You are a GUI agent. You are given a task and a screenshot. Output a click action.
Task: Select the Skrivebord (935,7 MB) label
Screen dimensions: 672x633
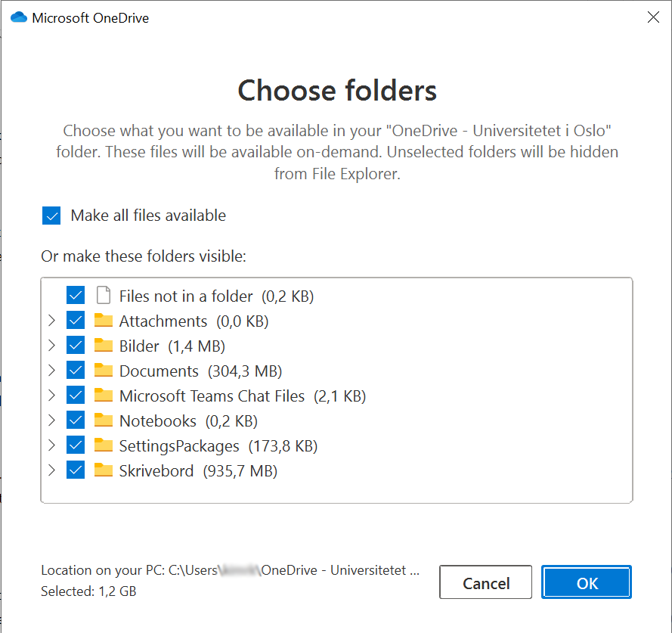click(199, 471)
